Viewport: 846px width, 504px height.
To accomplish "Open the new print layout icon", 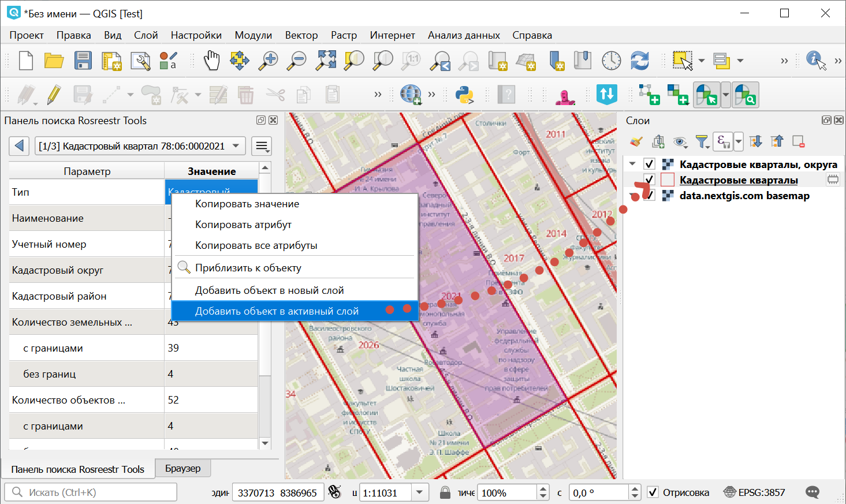I will click(x=111, y=61).
